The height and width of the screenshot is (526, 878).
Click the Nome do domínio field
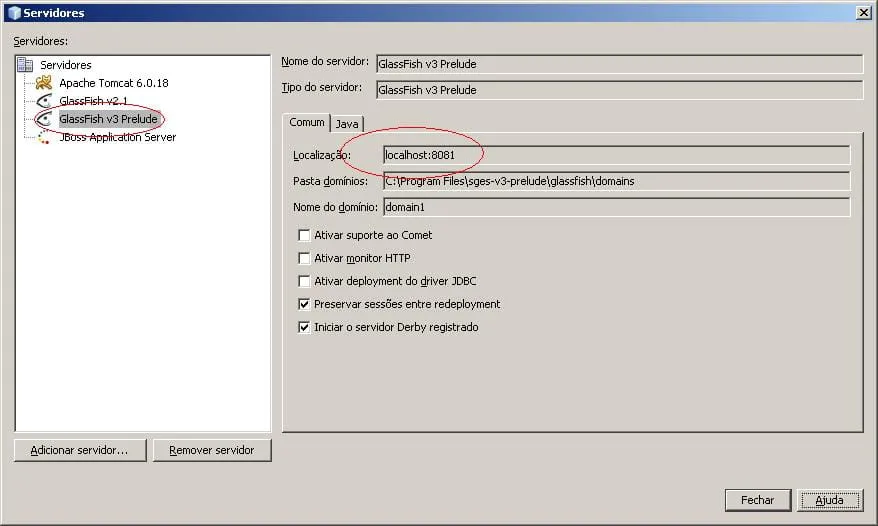pyautogui.click(x=617, y=207)
